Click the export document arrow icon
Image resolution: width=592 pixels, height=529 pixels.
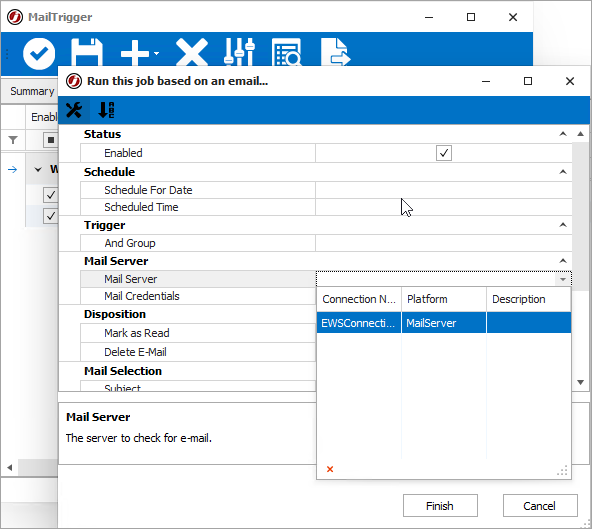[336, 52]
